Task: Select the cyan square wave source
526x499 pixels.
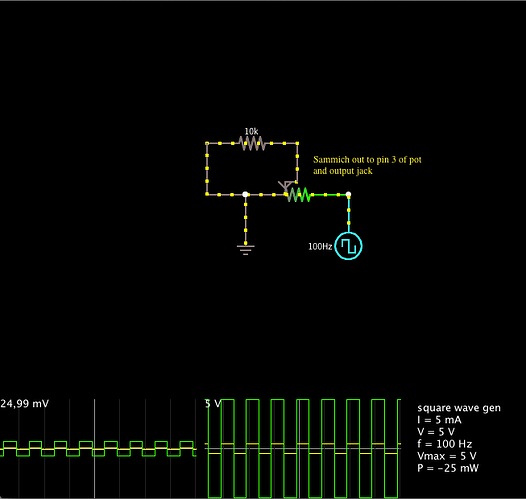Action: click(x=349, y=246)
